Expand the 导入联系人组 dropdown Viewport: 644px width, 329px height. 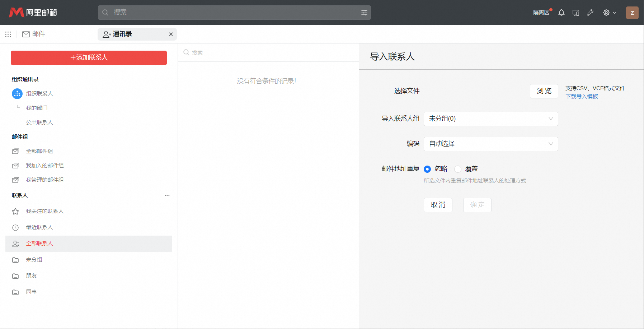click(x=490, y=119)
